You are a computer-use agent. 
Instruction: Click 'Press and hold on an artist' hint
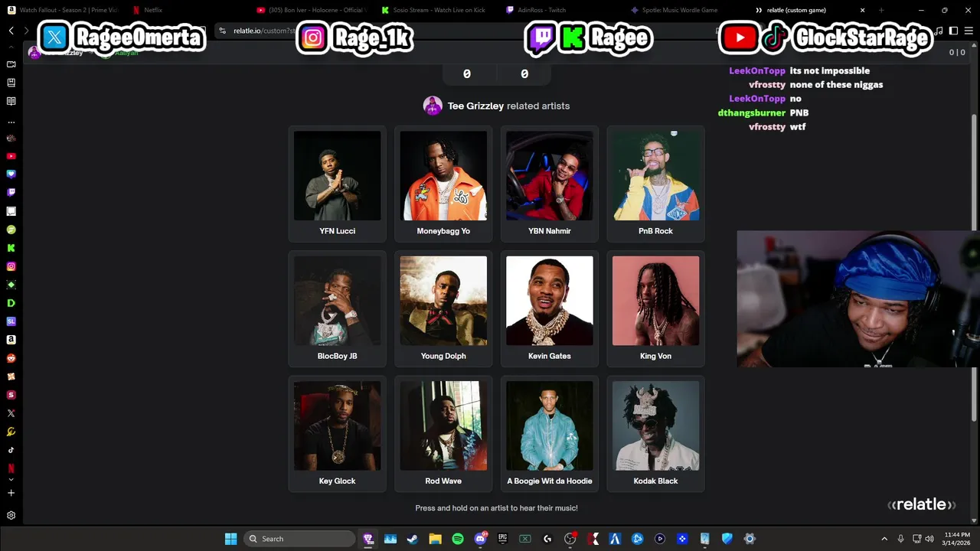pyautogui.click(x=496, y=508)
